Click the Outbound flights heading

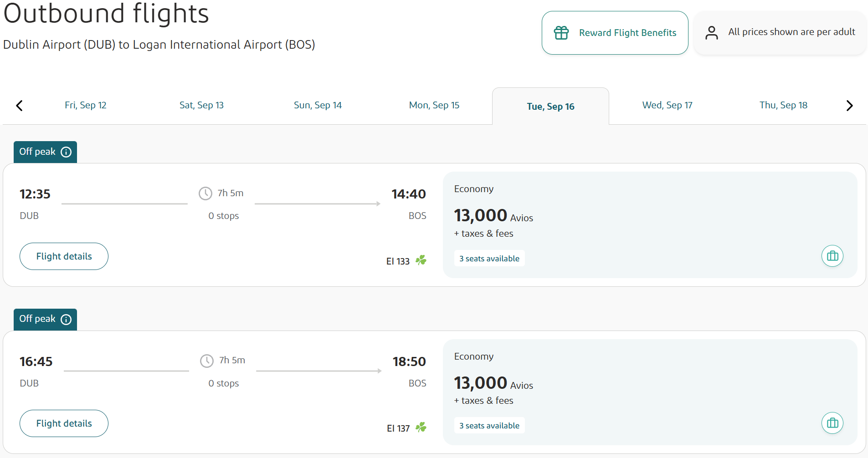(106, 13)
